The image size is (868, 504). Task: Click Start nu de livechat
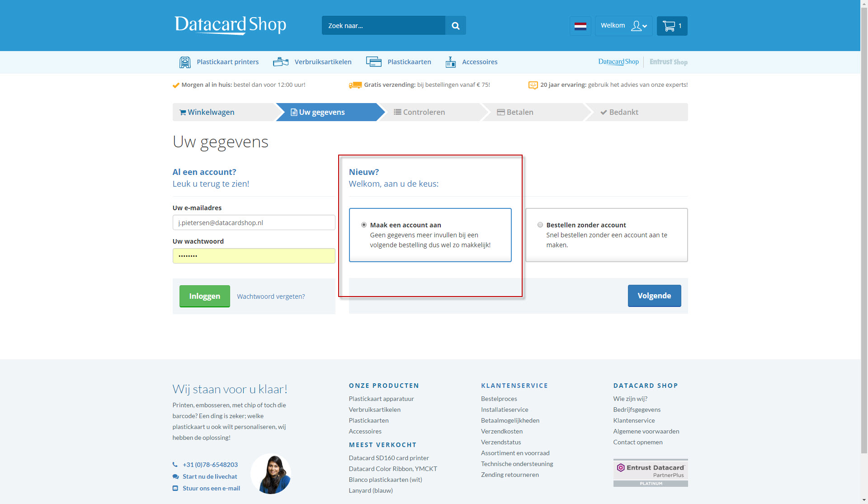(210, 476)
